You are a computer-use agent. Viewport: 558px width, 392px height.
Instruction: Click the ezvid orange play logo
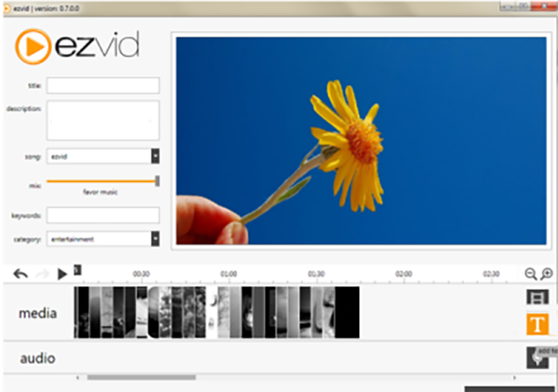point(33,46)
